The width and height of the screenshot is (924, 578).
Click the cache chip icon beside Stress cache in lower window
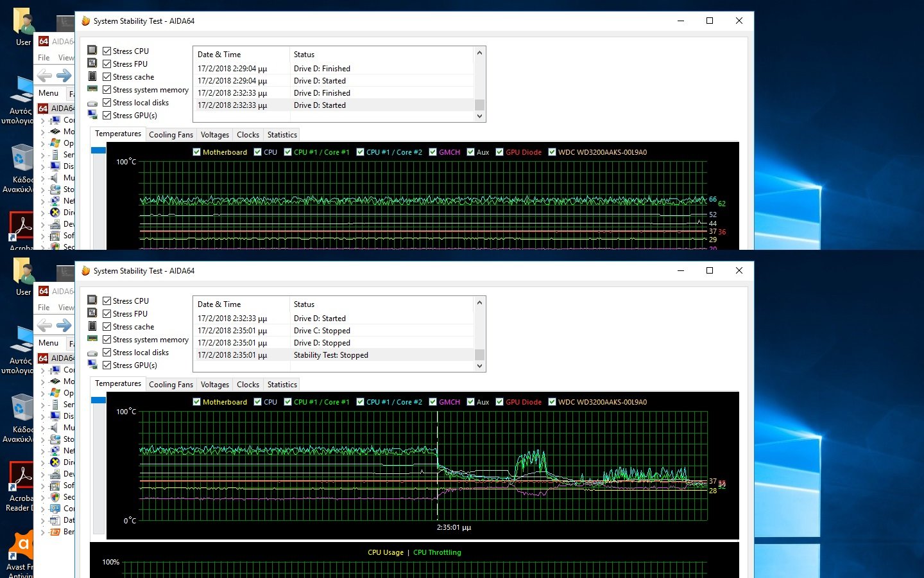coord(92,326)
